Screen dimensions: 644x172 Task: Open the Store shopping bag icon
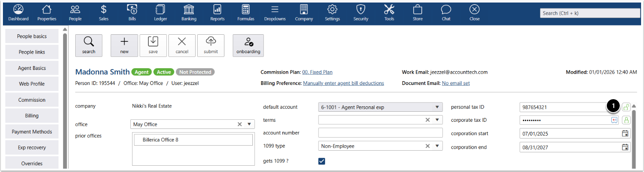point(417,13)
